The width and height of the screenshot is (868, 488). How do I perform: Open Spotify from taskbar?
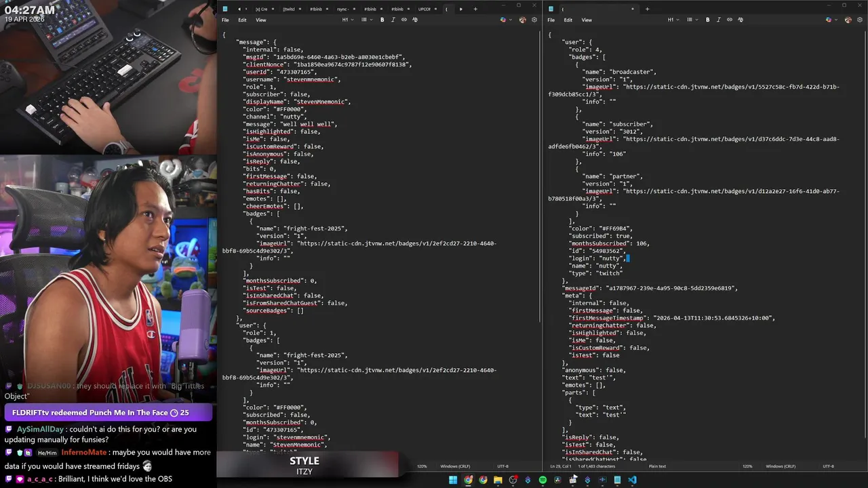click(542, 480)
